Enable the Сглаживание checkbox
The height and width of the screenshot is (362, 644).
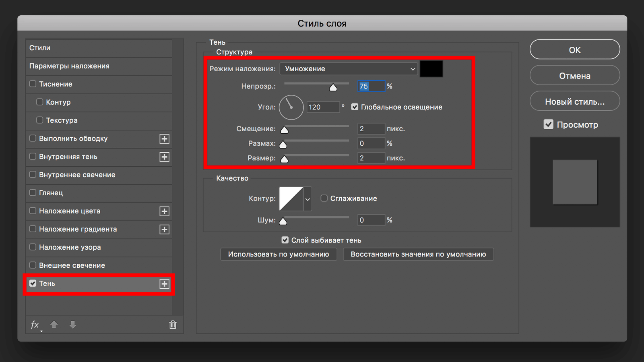click(324, 198)
